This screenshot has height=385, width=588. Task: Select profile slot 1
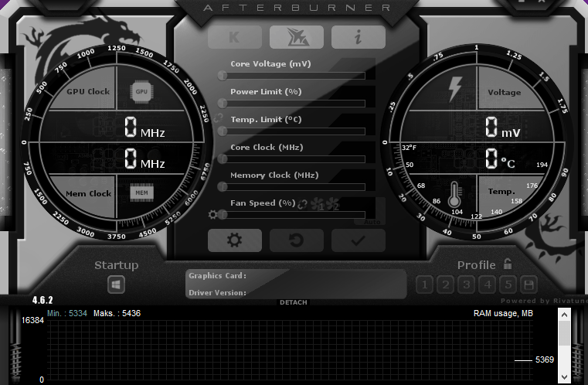[424, 284]
